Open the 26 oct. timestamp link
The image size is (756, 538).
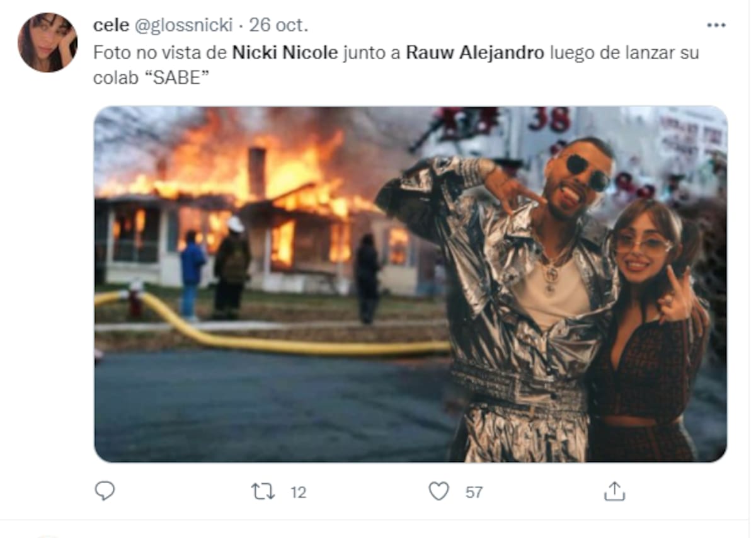click(278, 25)
